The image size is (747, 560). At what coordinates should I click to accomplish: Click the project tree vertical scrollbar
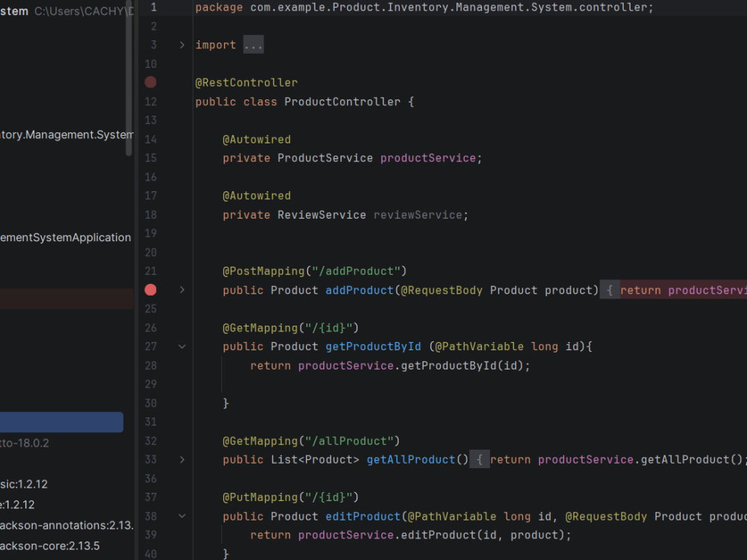pyautogui.click(x=128, y=78)
